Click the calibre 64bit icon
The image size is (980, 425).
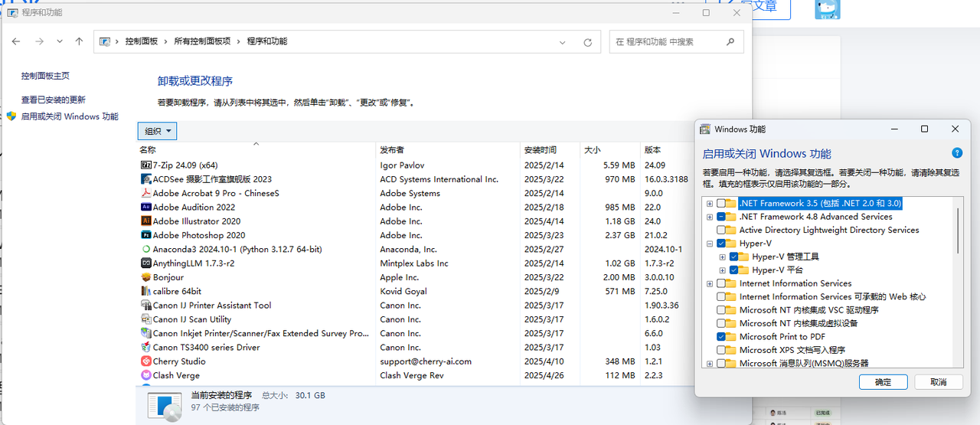click(146, 291)
